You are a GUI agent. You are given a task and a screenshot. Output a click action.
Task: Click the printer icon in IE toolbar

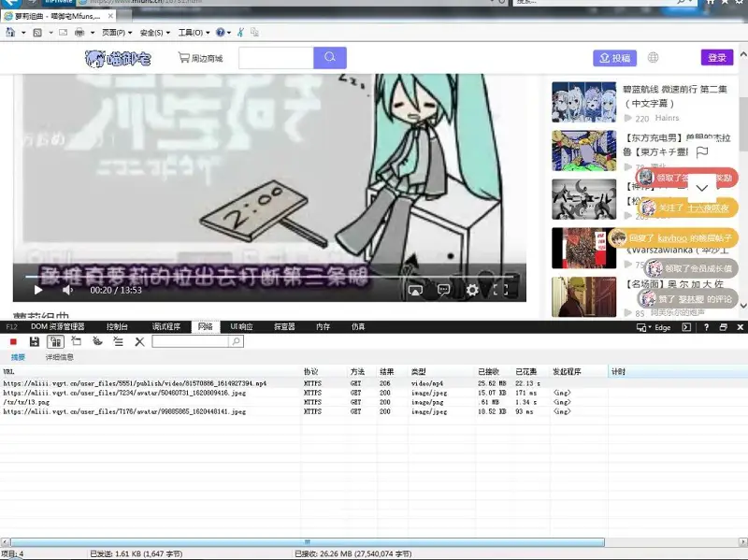click(x=79, y=33)
